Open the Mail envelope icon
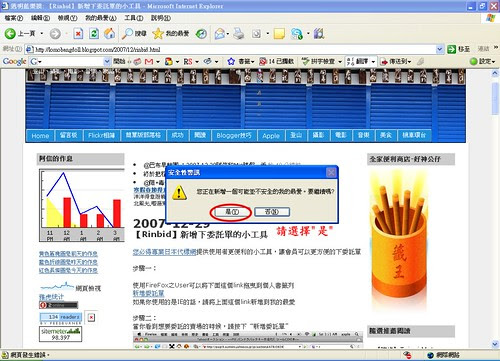500x361 pixels. [220, 33]
